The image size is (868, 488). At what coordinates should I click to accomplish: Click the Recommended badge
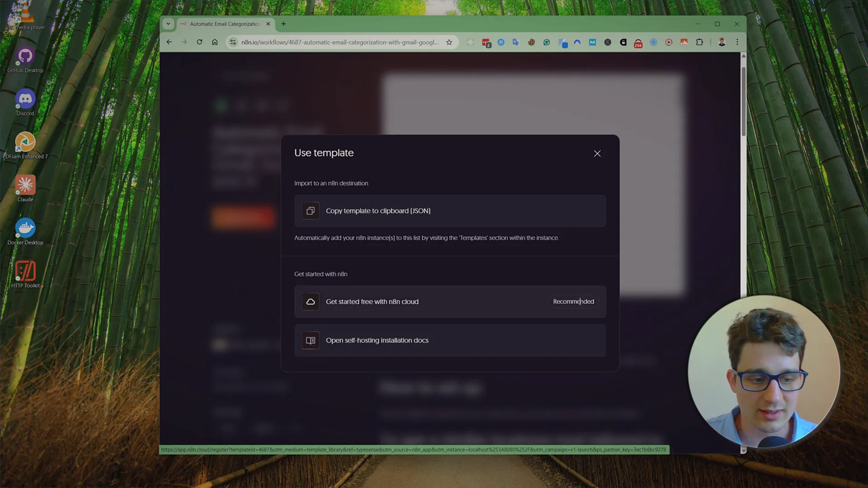(573, 302)
